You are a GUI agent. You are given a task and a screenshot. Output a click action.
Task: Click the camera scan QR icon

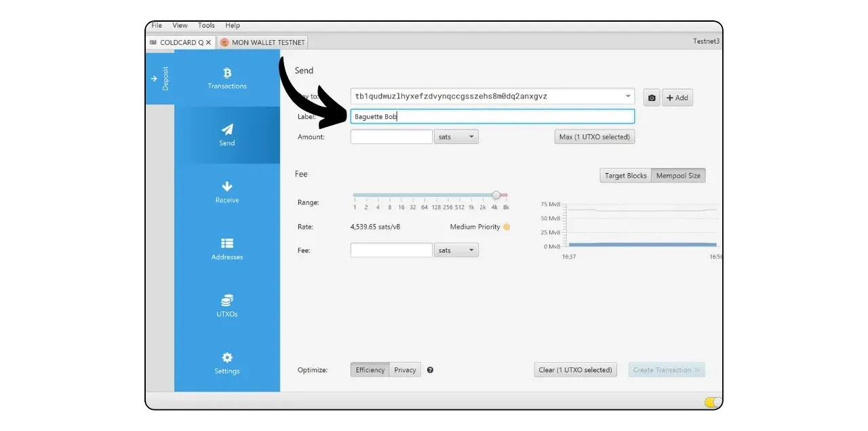(x=652, y=98)
